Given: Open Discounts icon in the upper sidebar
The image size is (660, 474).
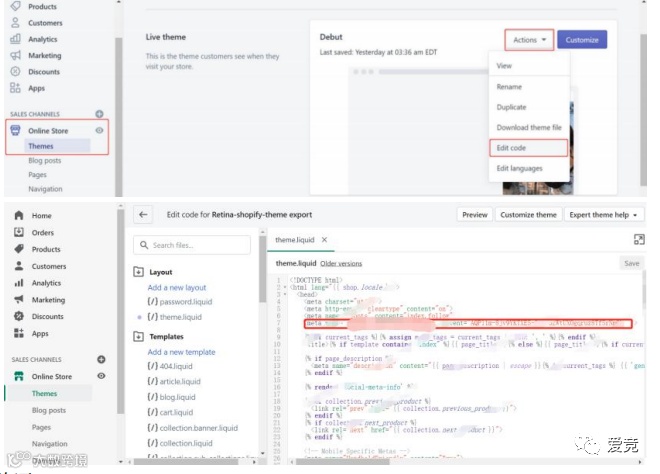Looking at the screenshot, I should (x=15, y=72).
